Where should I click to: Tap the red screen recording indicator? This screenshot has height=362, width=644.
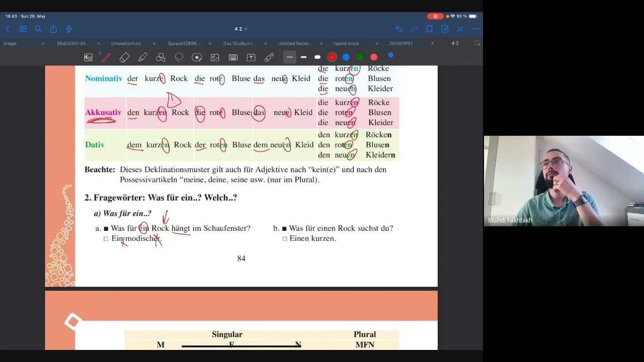[435, 16]
